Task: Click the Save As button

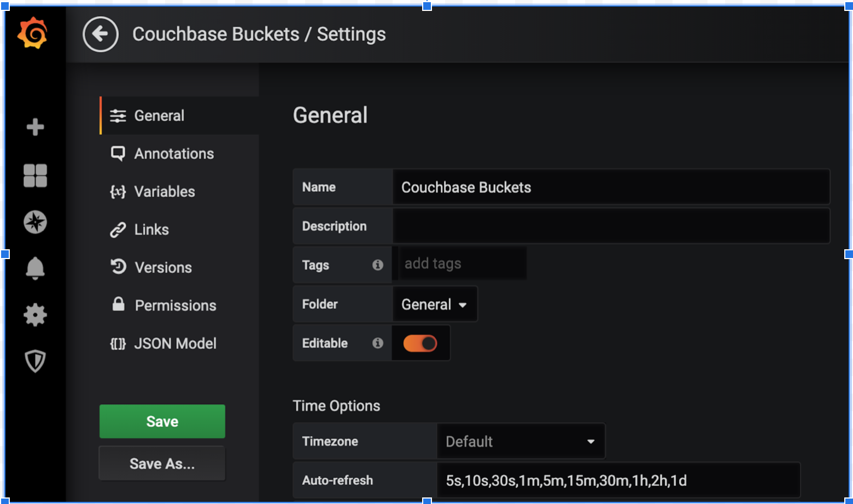Action: [161, 463]
